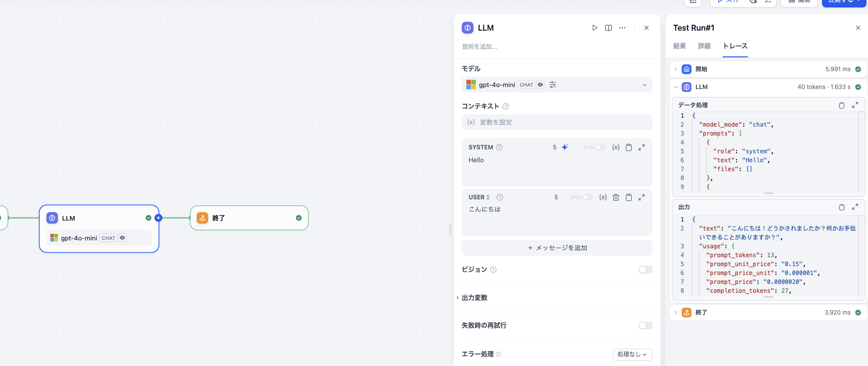Insert a variable in the SYSTEM prompt

pos(616,147)
